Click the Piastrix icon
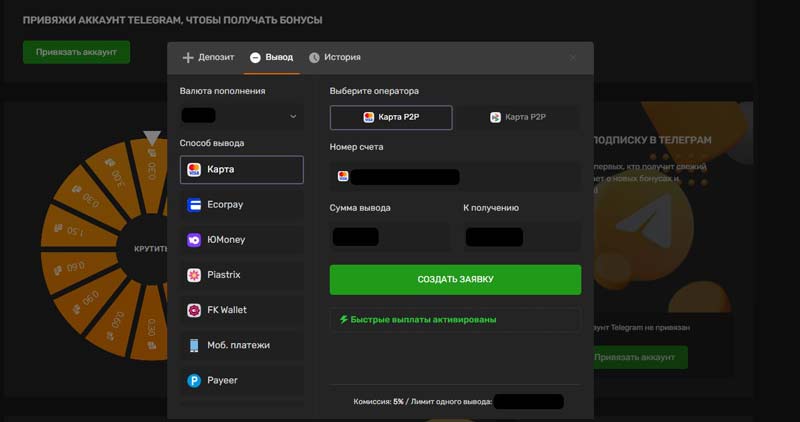Screen dimensions: 800x422 pyautogui.click(x=194, y=275)
